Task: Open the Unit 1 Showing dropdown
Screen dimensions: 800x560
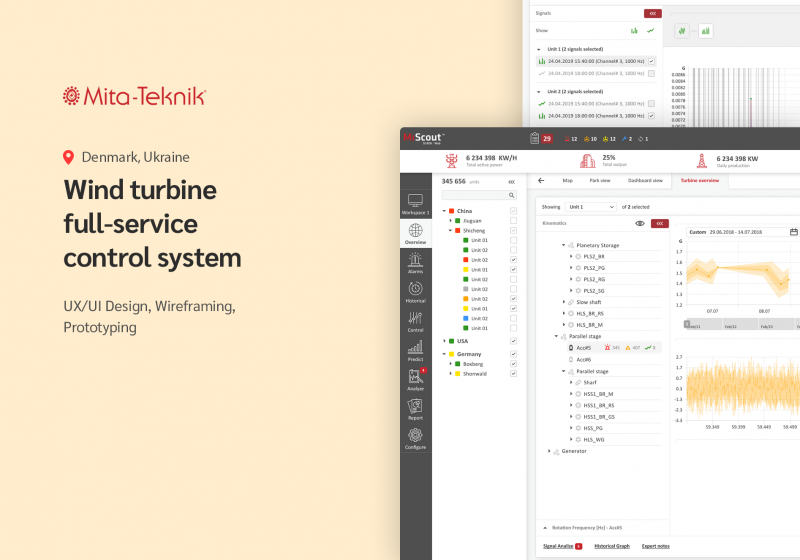Action: tap(591, 207)
